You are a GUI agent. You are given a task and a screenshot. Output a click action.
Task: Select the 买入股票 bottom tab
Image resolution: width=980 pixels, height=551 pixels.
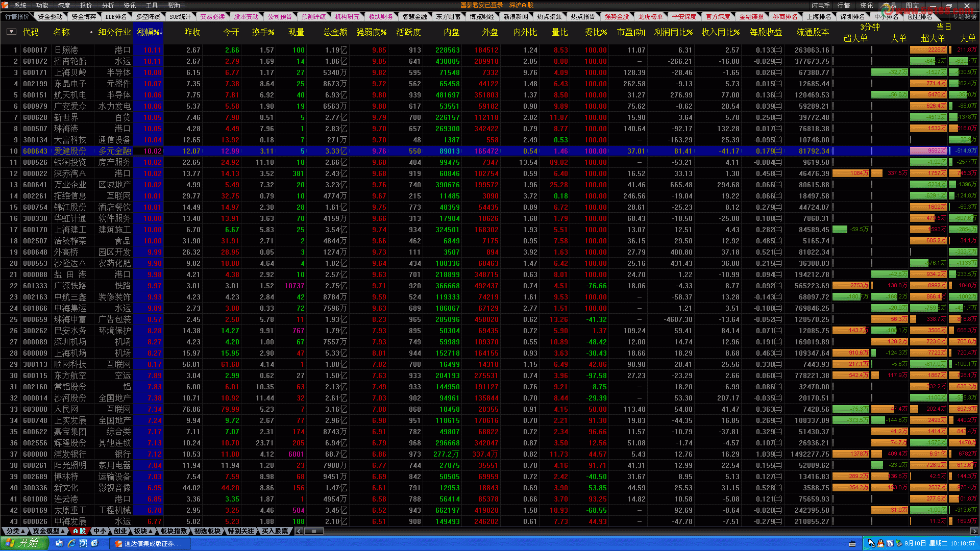[275, 531]
